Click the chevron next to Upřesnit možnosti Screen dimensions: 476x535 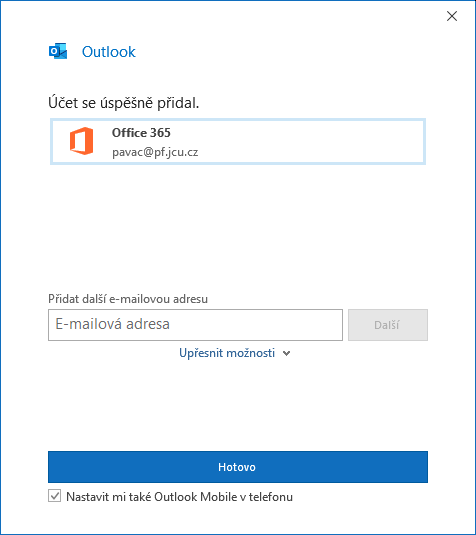tap(287, 353)
